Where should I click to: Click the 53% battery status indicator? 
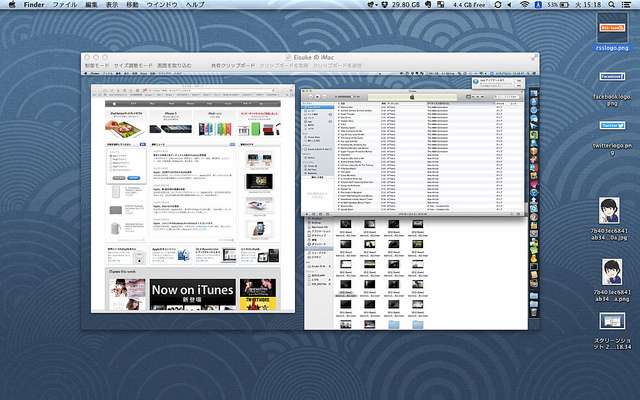(558, 4)
